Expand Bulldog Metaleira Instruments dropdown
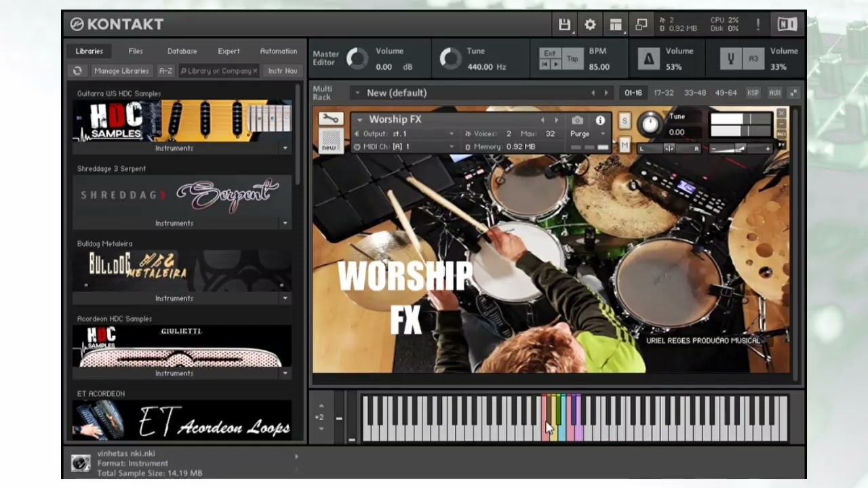868x488 pixels. click(x=285, y=299)
